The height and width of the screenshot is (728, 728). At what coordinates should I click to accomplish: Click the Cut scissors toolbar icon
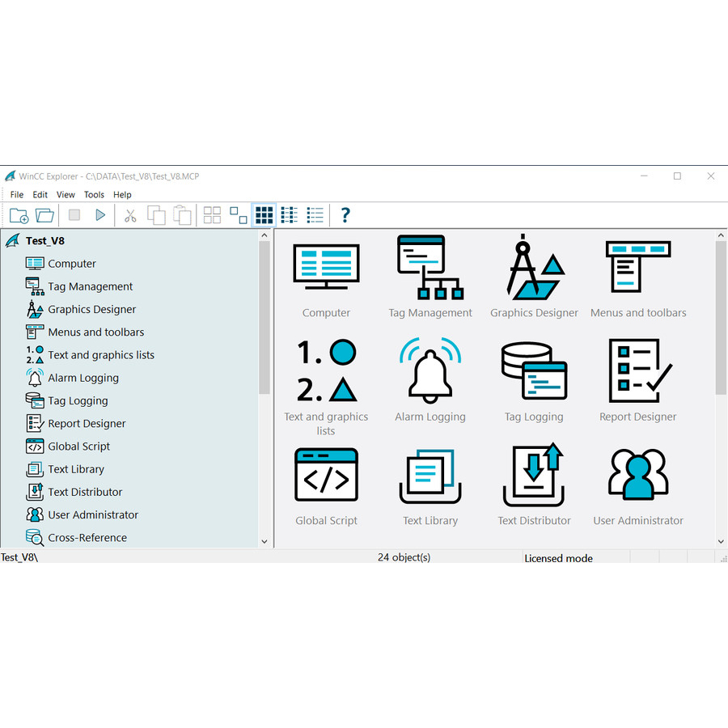click(130, 215)
